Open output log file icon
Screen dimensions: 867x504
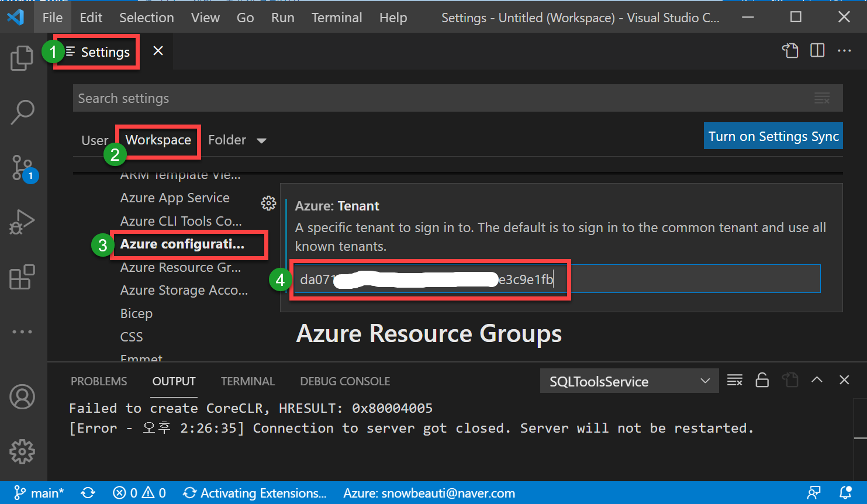[x=790, y=380]
